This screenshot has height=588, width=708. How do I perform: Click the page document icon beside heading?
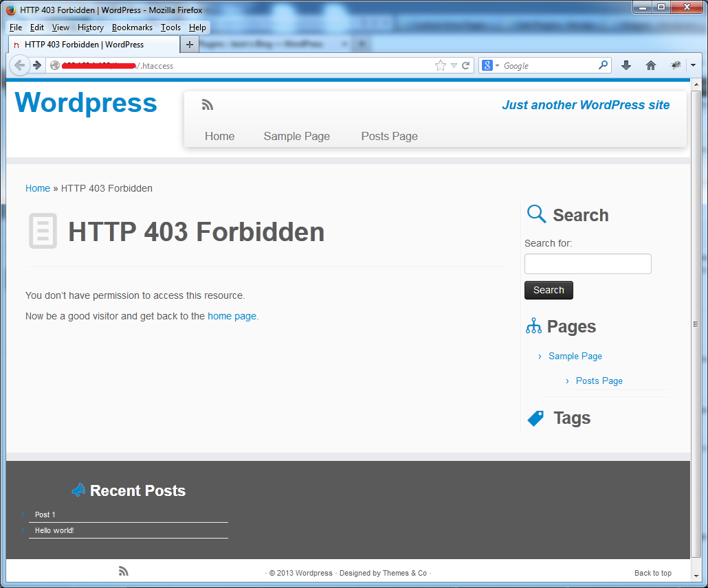click(43, 231)
